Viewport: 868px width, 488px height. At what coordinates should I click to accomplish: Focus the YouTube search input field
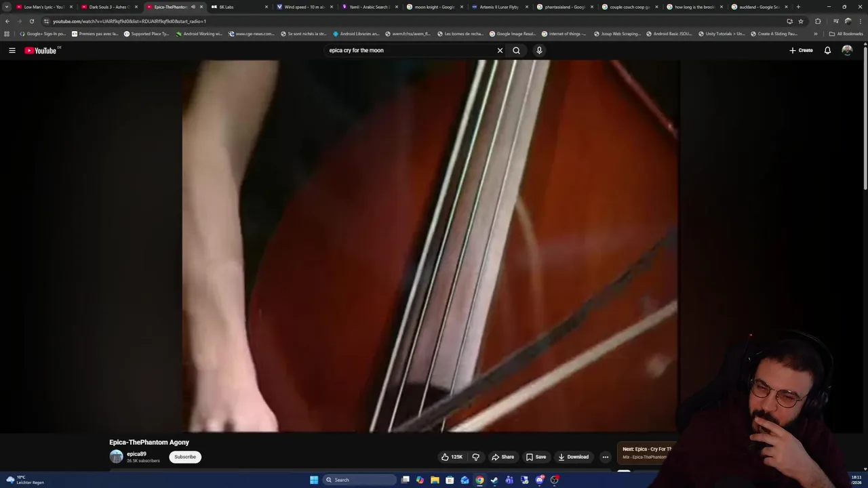pos(410,50)
